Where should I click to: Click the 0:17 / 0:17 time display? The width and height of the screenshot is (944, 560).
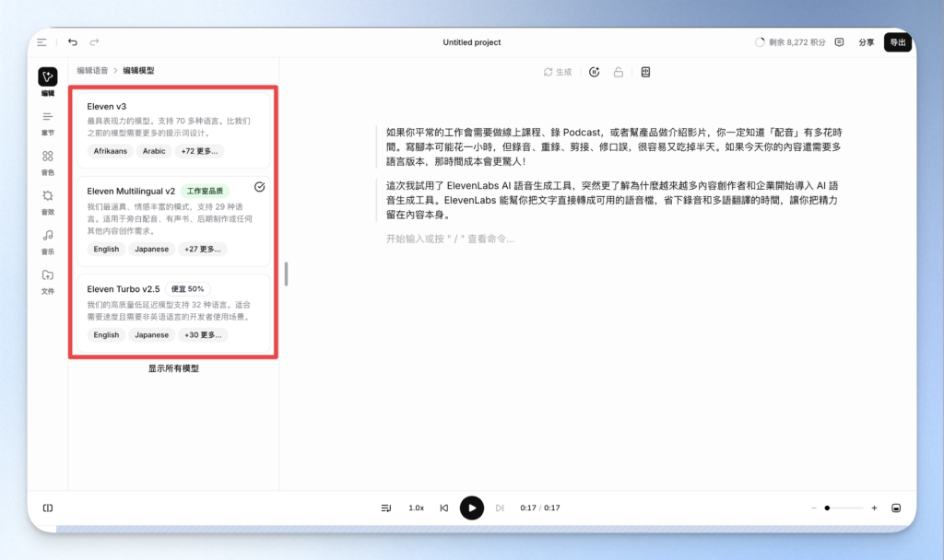[x=540, y=508]
